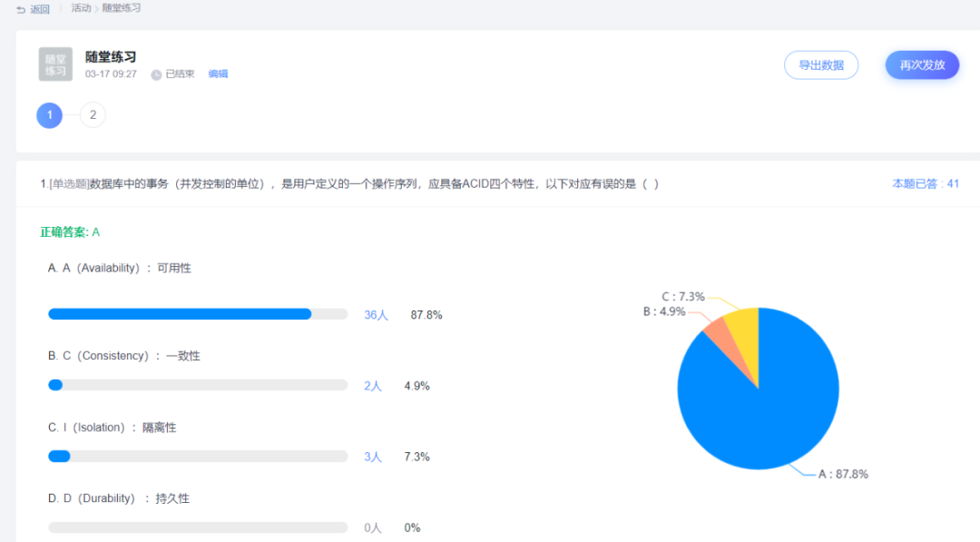Click the grey 随堂练习 activity thumbnail

click(55, 64)
